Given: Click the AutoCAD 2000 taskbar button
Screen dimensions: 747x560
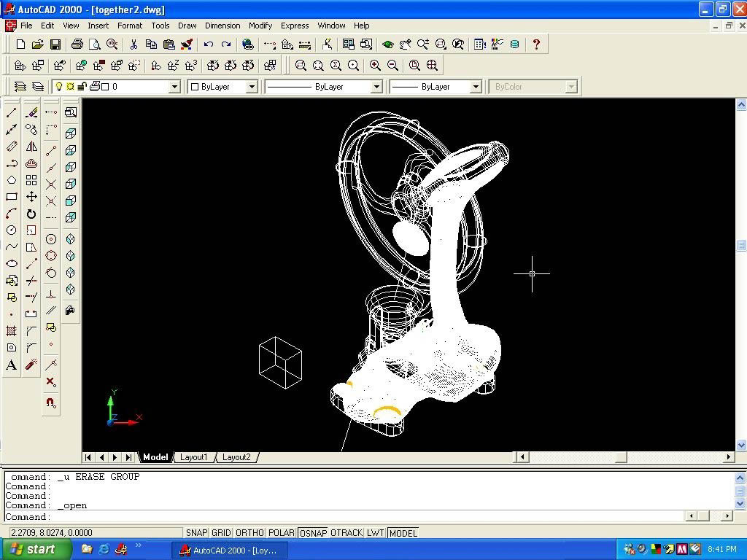Looking at the screenshot, I should [x=229, y=550].
